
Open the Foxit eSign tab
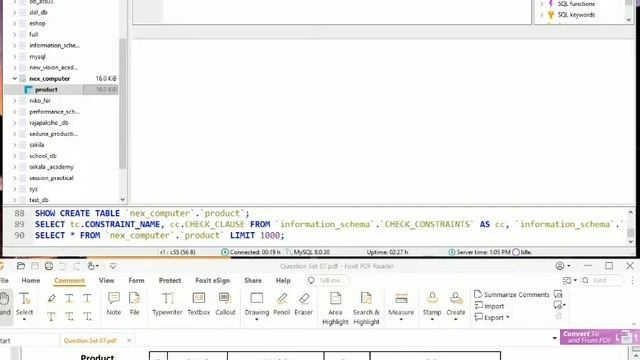tap(213, 280)
